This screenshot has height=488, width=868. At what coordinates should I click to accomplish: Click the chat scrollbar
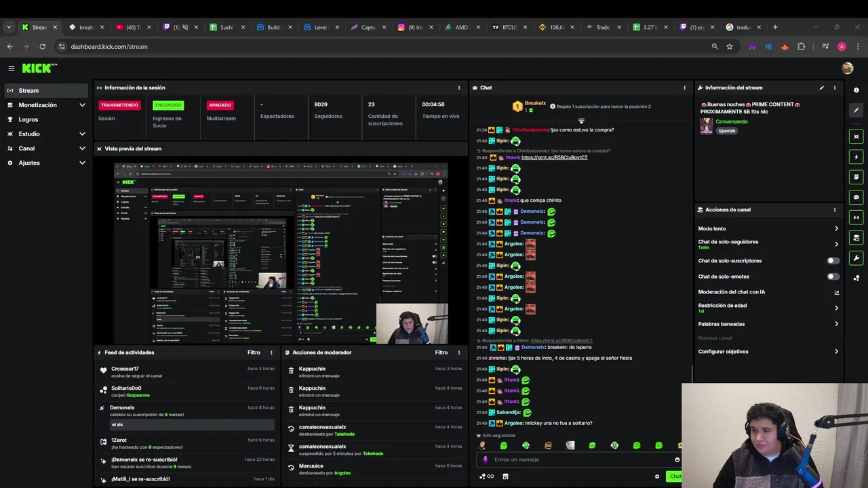tap(692, 373)
